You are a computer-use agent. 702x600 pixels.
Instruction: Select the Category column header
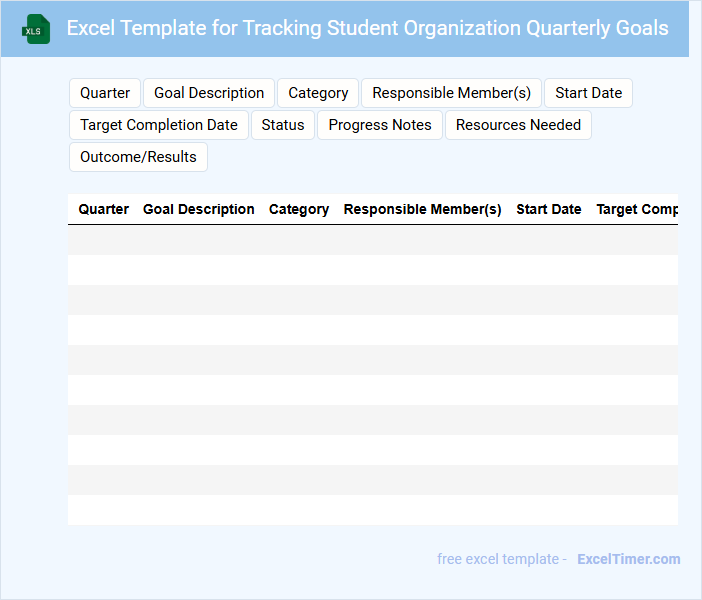299,209
